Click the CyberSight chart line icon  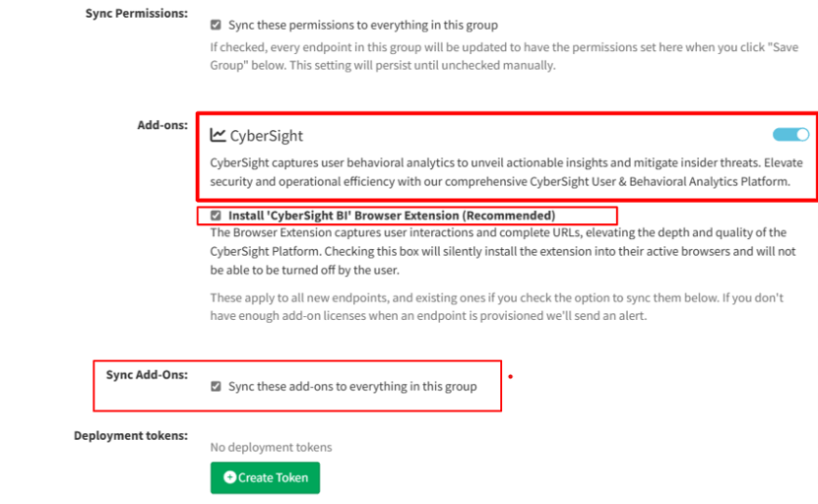coord(218,136)
